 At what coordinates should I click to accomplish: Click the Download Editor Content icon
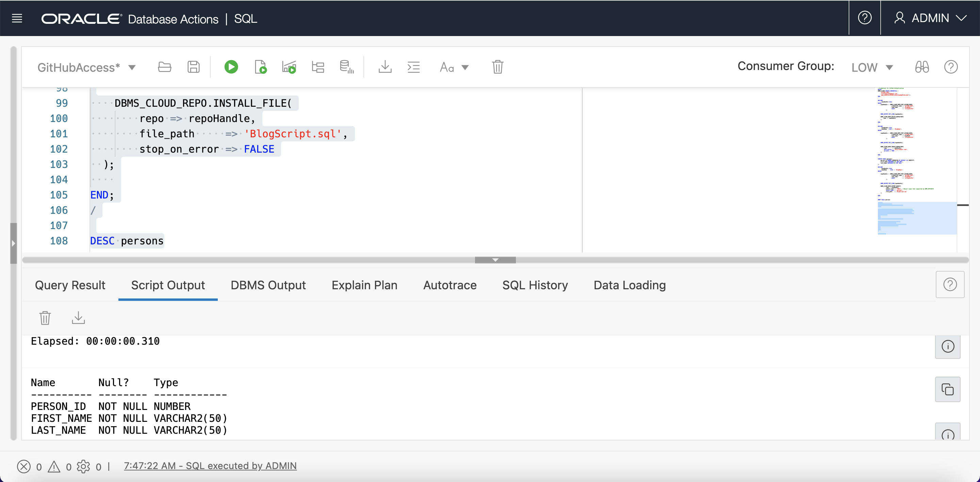[x=385, y=67]
